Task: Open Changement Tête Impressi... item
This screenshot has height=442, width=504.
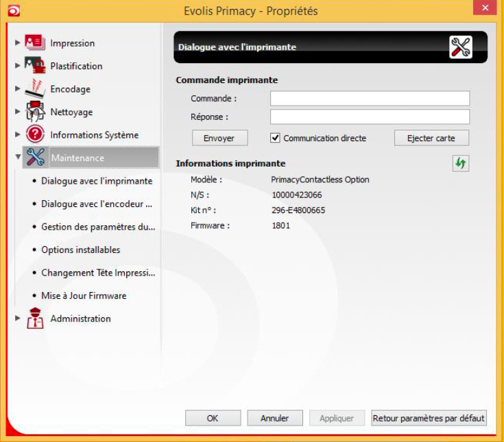Action: coord(98,273)
